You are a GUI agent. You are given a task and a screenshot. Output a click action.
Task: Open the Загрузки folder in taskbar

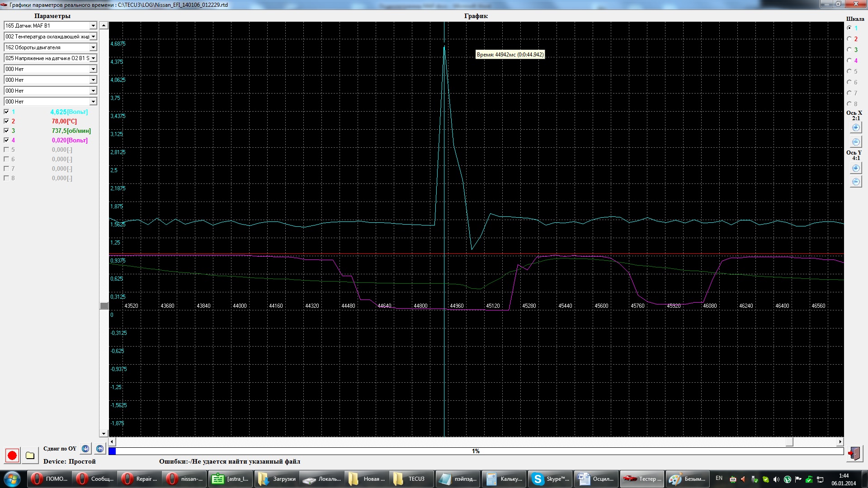point(276,479)
